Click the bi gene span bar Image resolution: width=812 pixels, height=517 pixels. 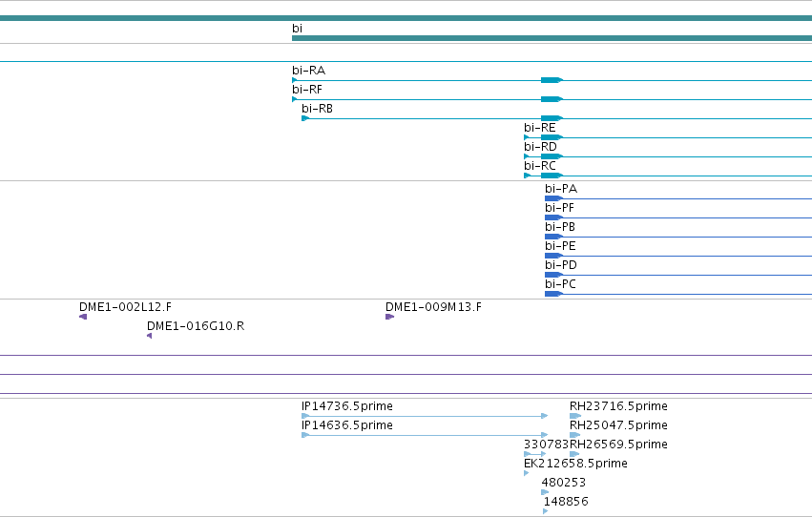click(x=552, y=38)
